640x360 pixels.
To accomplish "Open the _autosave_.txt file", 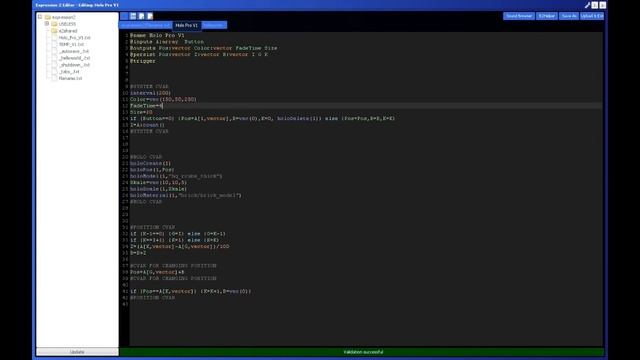I will pos(74,51).
